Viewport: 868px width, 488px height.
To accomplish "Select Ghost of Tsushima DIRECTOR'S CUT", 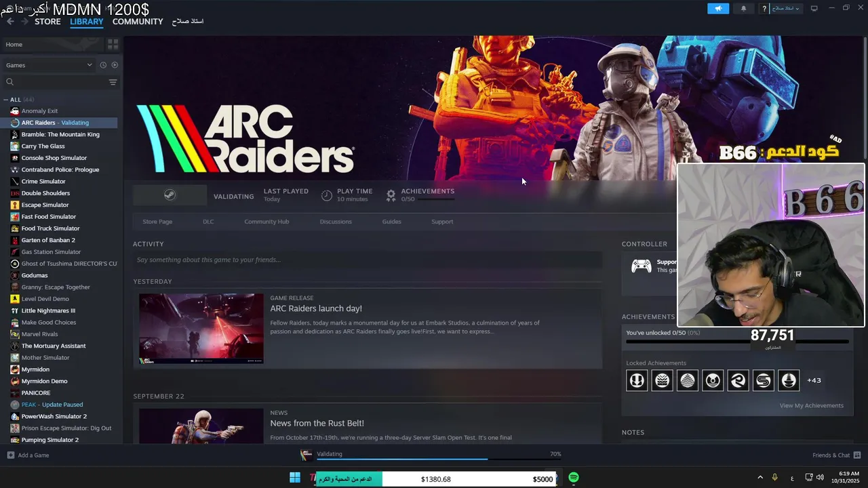I will 69,264.
